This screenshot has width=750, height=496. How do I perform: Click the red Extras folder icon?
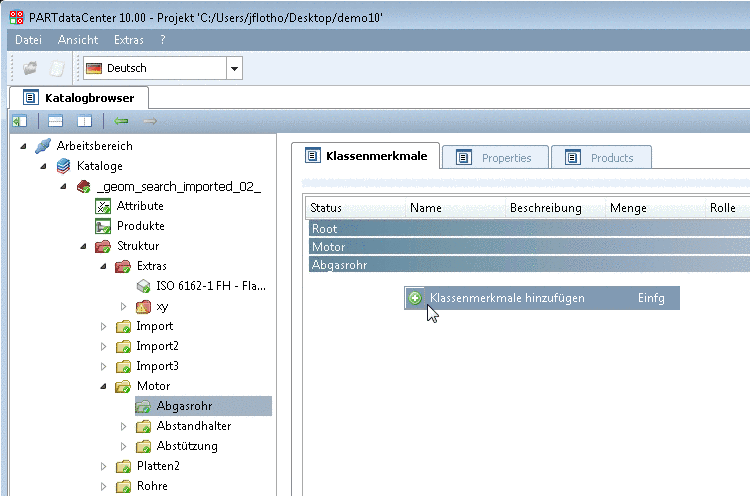tap(123, 266)
